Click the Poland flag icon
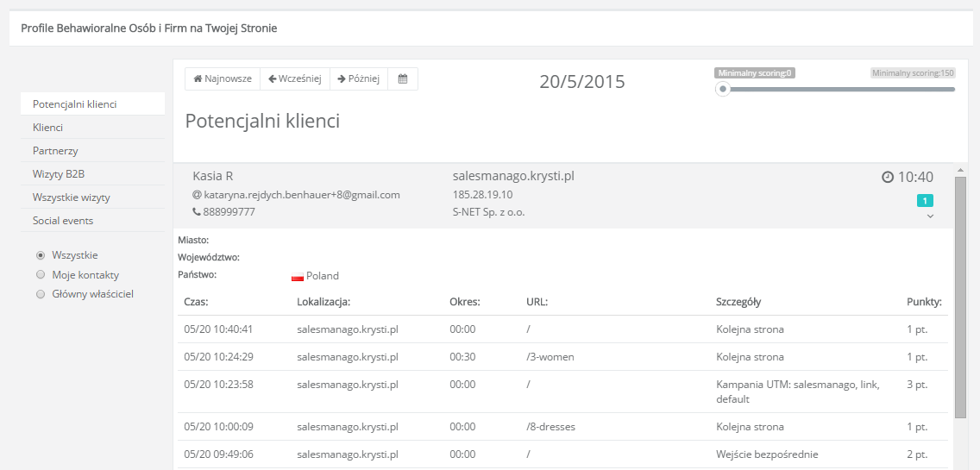The height and width of the screenshot is (470, 980). (298, 277)
